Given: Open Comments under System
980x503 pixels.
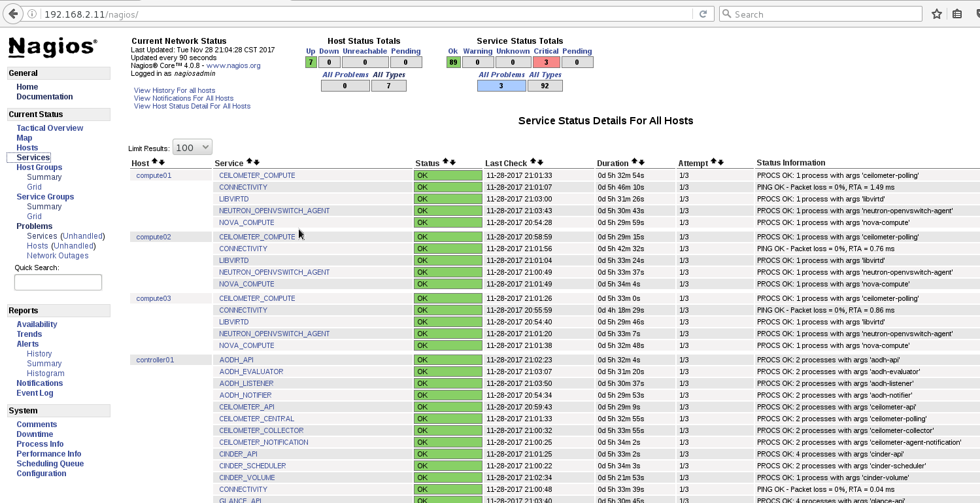Looking at the screenshot, I should 37,425.
